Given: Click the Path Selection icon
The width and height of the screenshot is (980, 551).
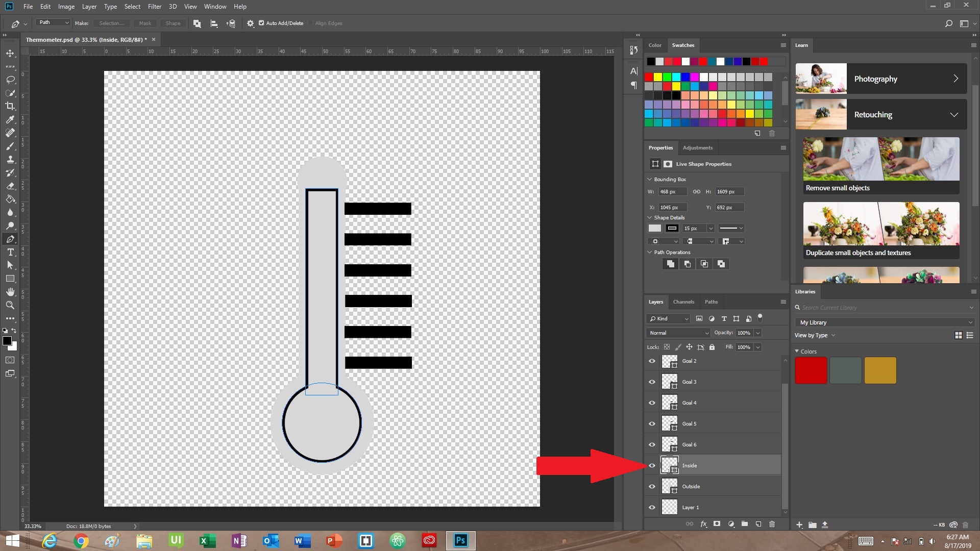Looking at the screenshot, I should (x=9, y=265).
